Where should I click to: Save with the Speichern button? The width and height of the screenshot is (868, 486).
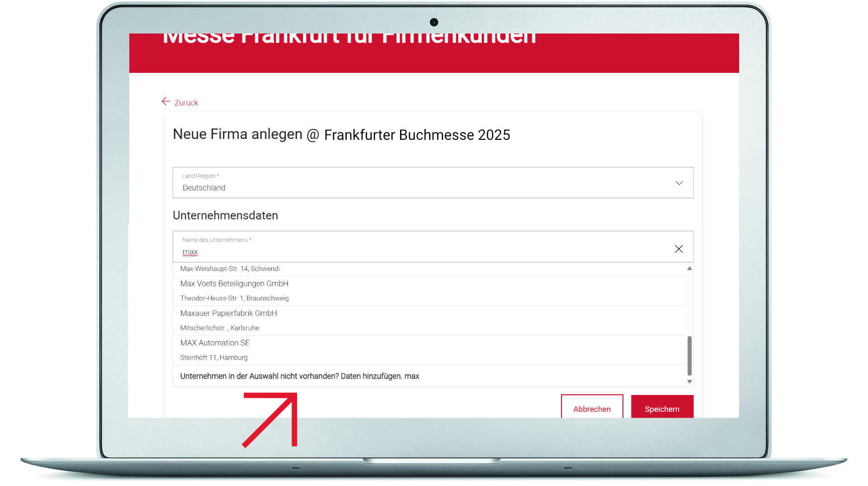click(x=662, y=406)
